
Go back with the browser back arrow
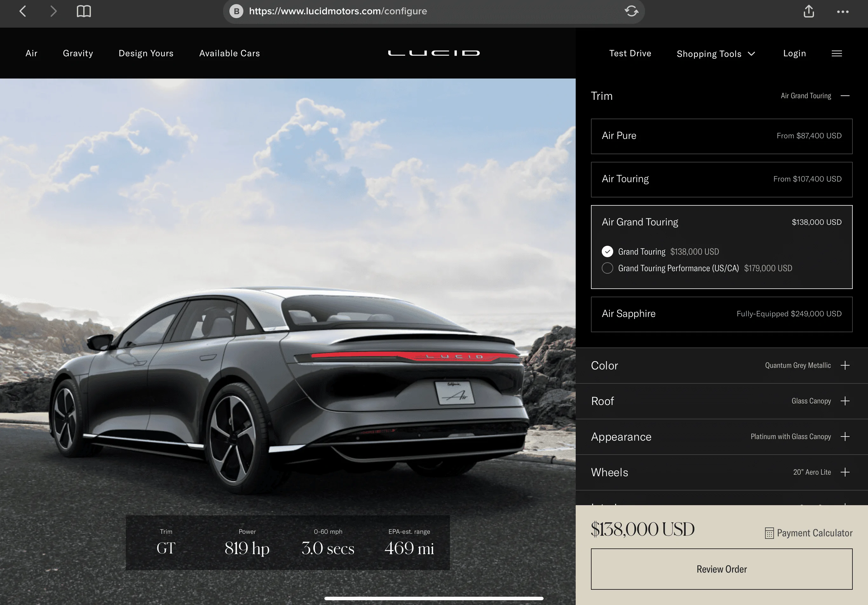coord(23,11)
